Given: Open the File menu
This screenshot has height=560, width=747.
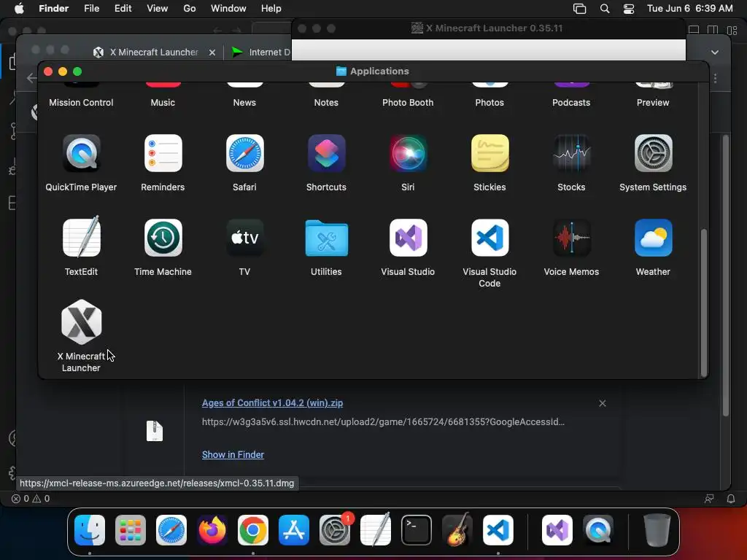Looking at the screenshot, I should (x=91, y=9).
